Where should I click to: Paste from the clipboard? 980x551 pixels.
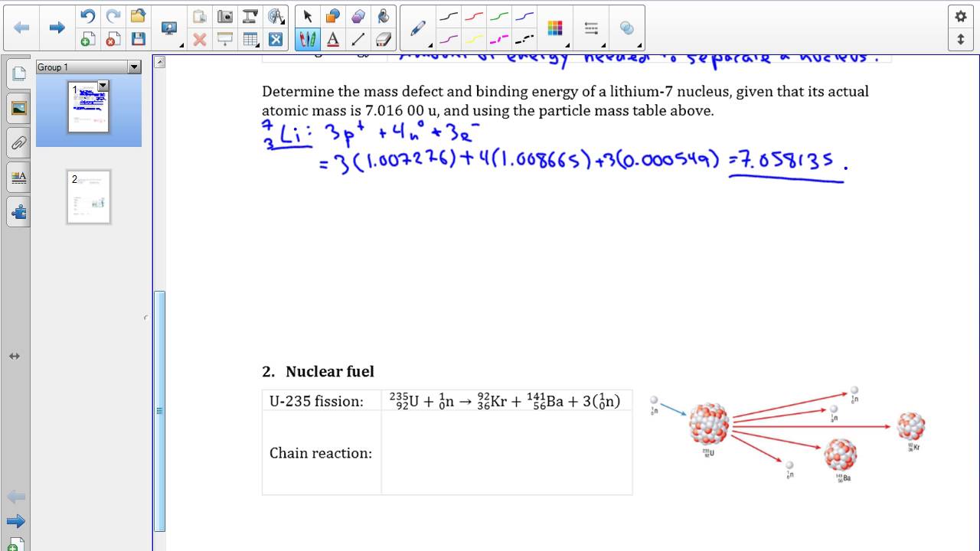(199, 16)
